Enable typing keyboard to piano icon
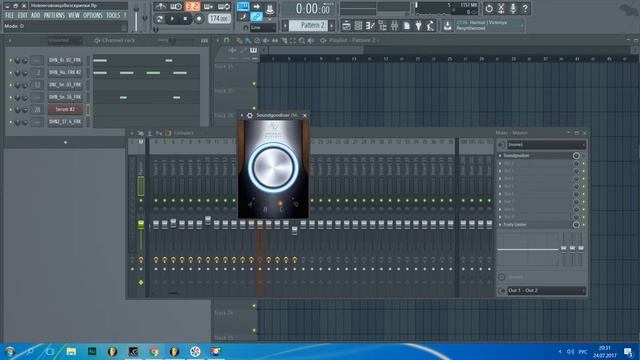The image size is (640, 360). (x=243, y=7)
